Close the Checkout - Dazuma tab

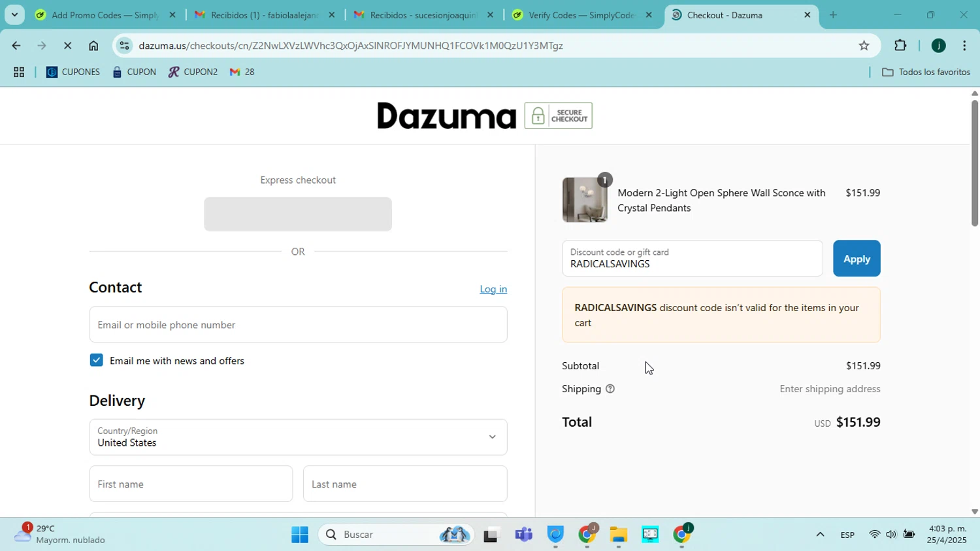tap(808, 14)
